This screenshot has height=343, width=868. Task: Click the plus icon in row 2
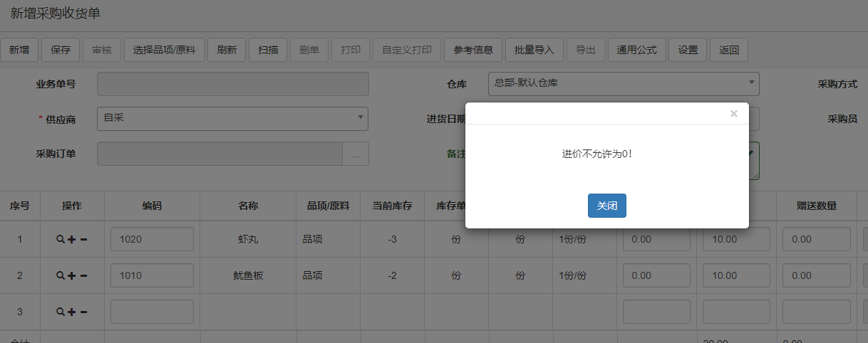(x=72, y=275)
